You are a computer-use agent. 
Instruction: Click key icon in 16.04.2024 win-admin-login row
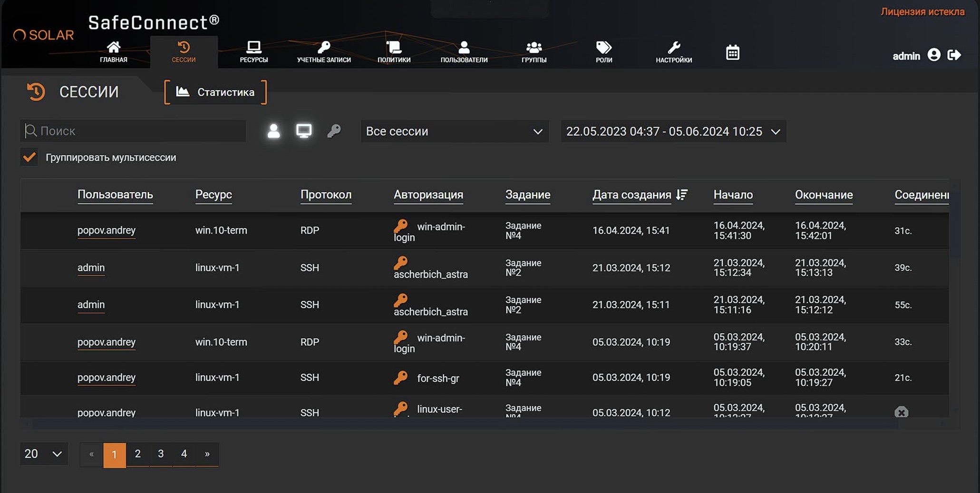[401, 226]
